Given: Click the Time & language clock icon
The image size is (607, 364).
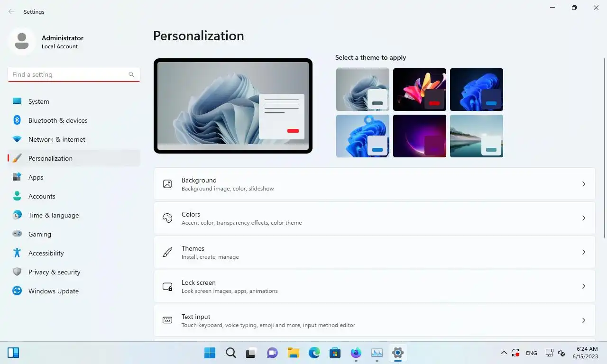Looking at the screenshot, I should pos(17,215).
